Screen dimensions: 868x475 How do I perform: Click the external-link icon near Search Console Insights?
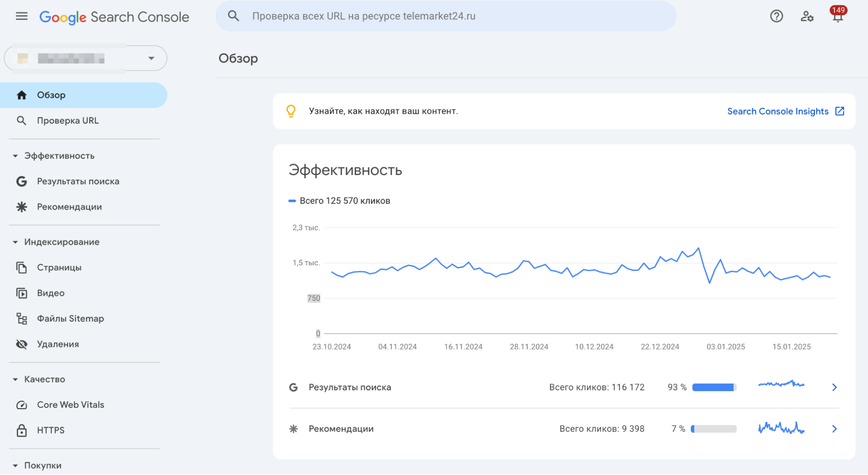coord(840,111)
